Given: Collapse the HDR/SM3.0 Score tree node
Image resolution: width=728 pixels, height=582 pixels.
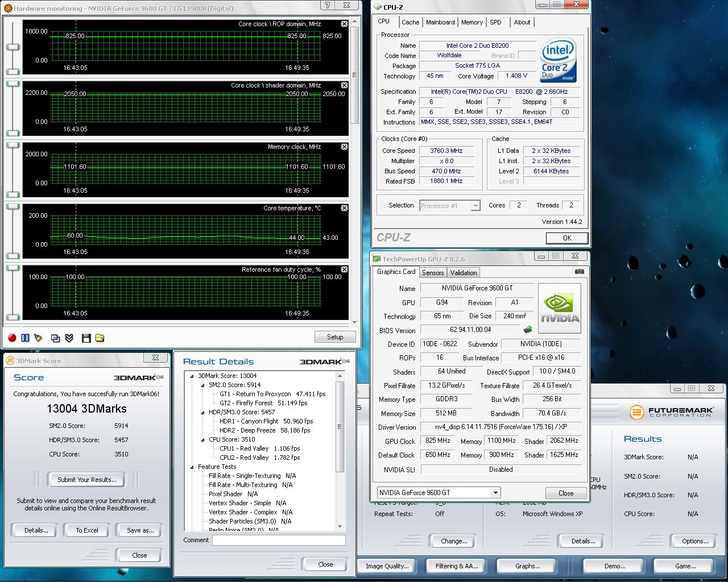Looking at the screenshot, I should click(203, 412).
